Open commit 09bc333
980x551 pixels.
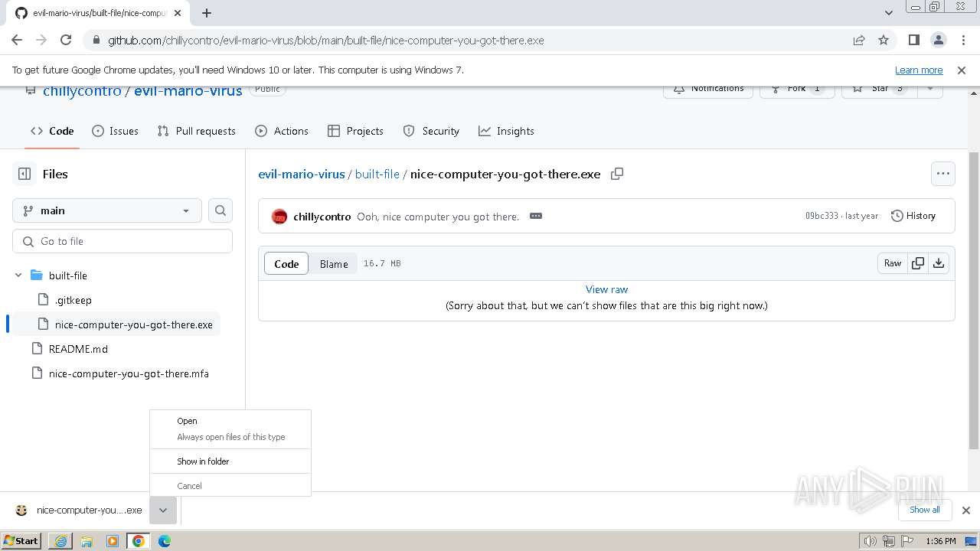822,216
